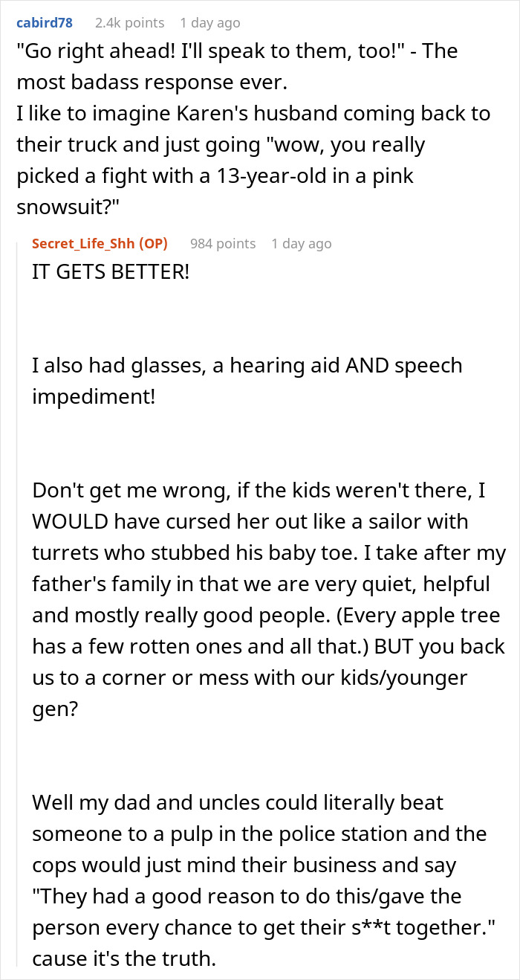
Task: Click the "cause it's the truth." line
Action: coord(124,958)
